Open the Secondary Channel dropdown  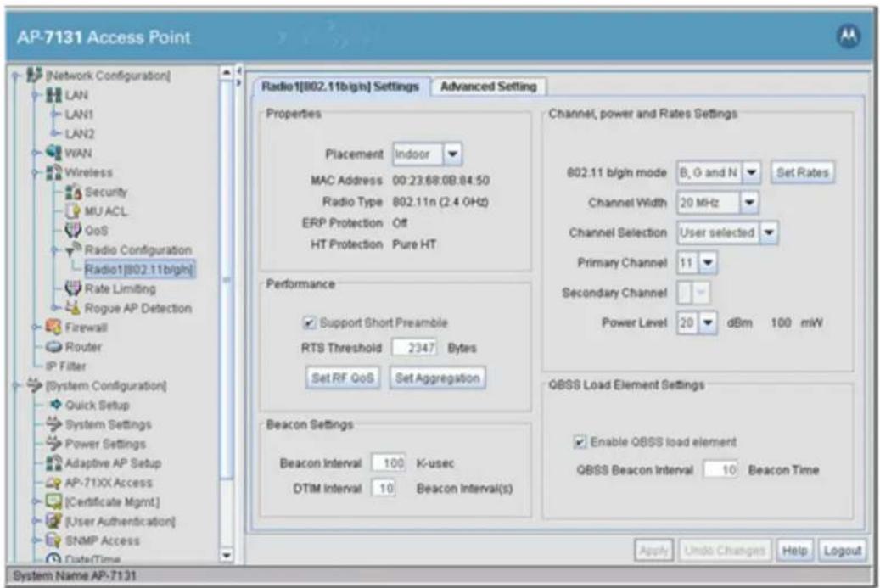(x=700, y=293)
